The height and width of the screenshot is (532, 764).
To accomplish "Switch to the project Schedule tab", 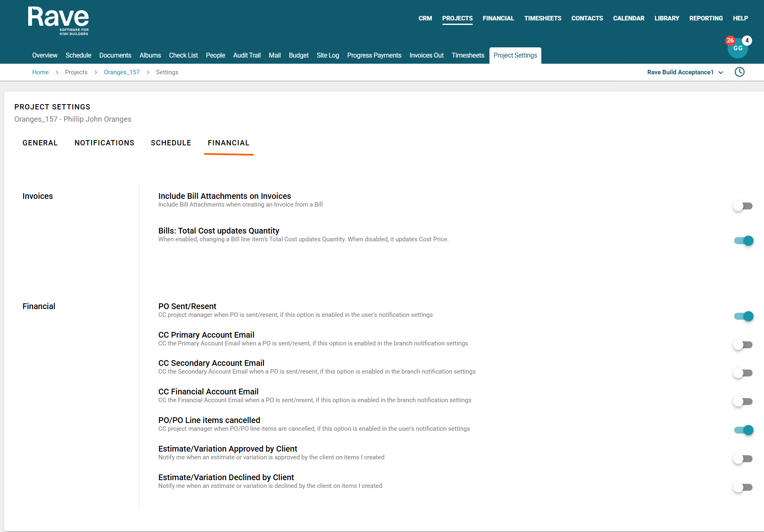I will 78,56.
